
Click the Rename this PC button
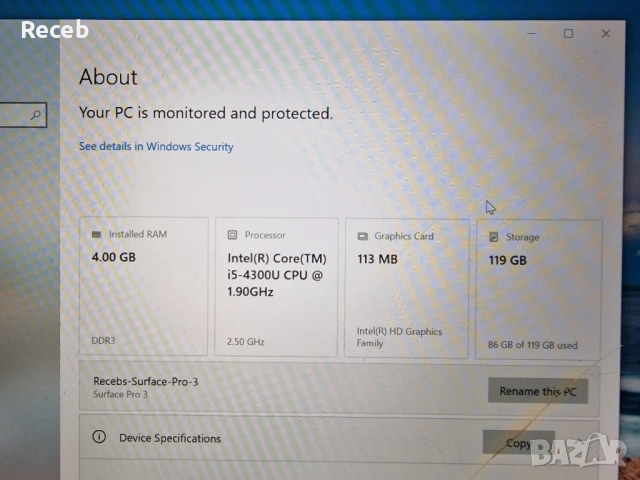pos(538,391)
